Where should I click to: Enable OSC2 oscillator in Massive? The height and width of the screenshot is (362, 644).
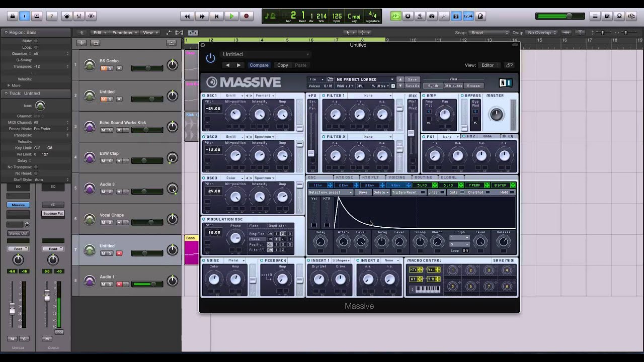click(204, 137)
